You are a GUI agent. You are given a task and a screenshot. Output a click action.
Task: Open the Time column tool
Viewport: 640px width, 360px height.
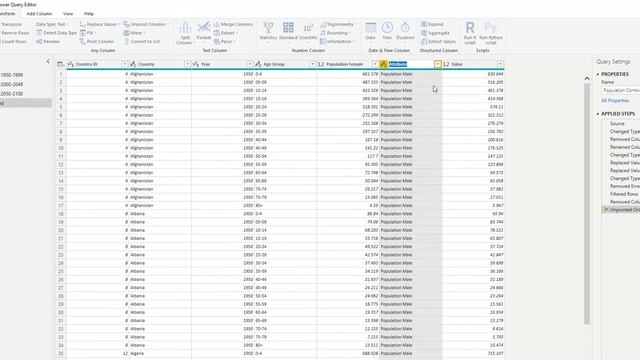coord(387,31)
